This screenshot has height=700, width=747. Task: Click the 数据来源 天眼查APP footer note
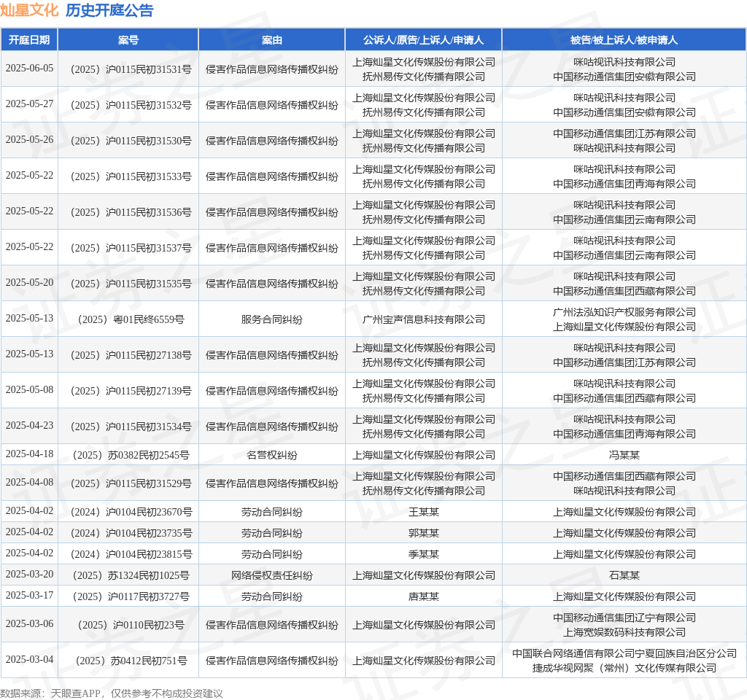tap(112, 693)
